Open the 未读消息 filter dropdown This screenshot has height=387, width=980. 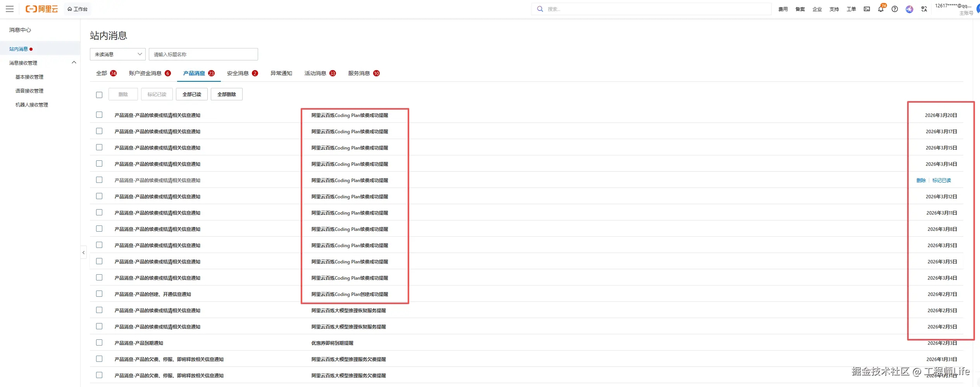(118, 54)
